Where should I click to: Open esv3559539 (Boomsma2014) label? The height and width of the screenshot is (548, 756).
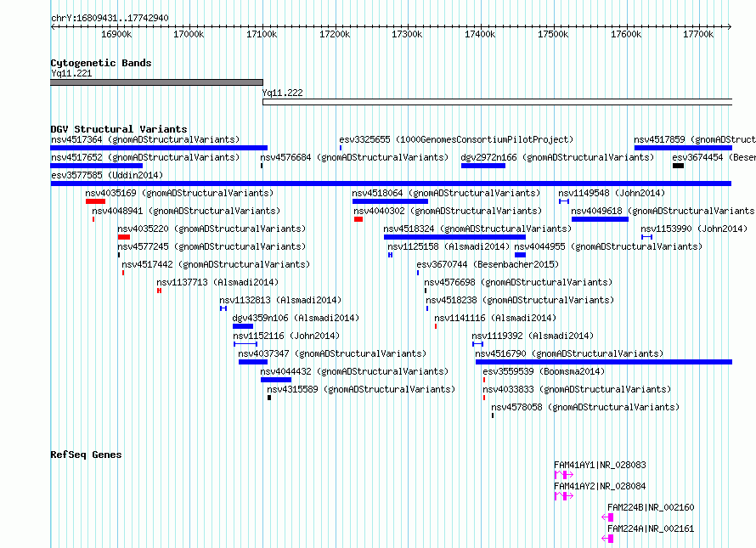pyautogui.click(x=544, y=371)
